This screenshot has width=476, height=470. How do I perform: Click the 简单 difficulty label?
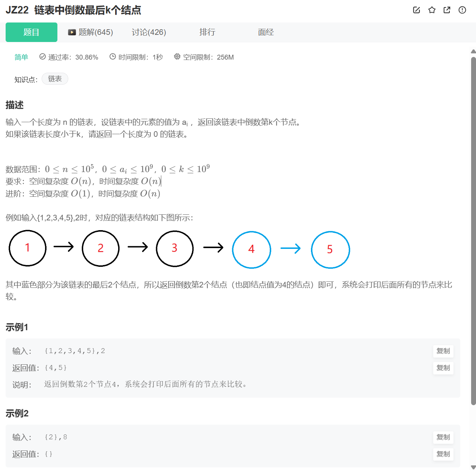[21, 57]
